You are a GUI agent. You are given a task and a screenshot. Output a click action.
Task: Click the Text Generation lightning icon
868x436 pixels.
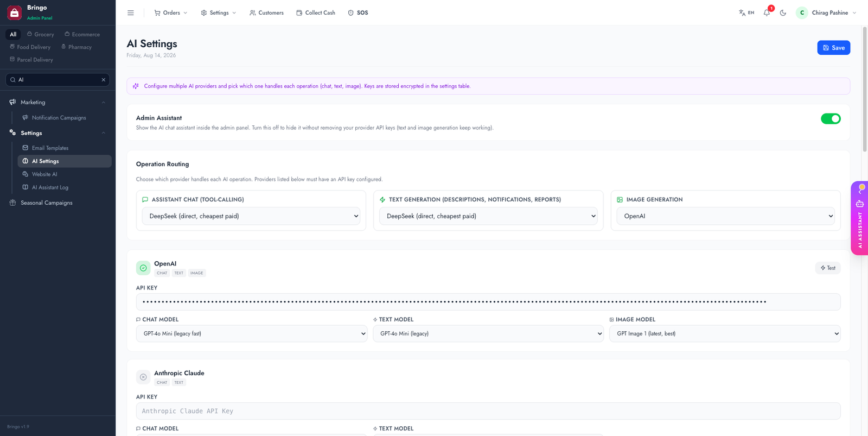[x=382, y=200]
